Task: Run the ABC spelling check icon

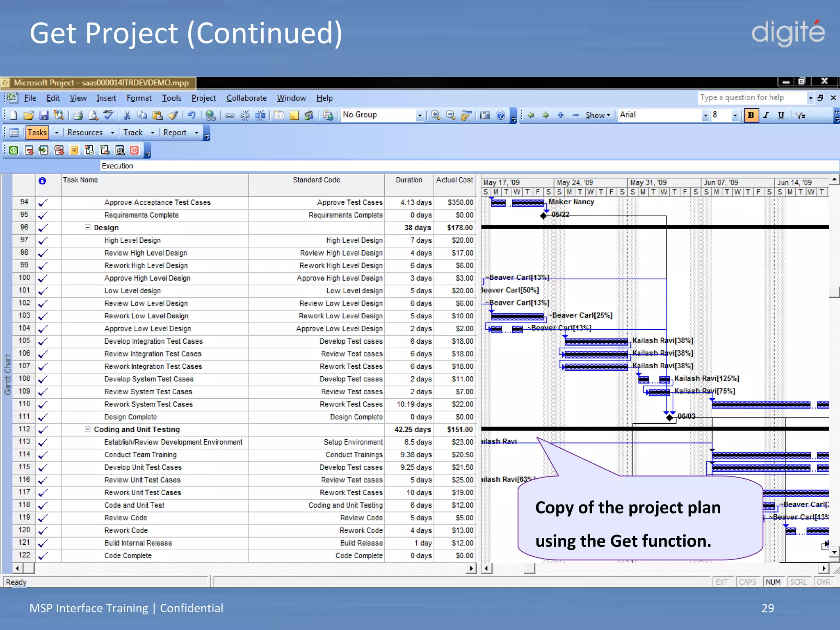Action: click(108, 115)
